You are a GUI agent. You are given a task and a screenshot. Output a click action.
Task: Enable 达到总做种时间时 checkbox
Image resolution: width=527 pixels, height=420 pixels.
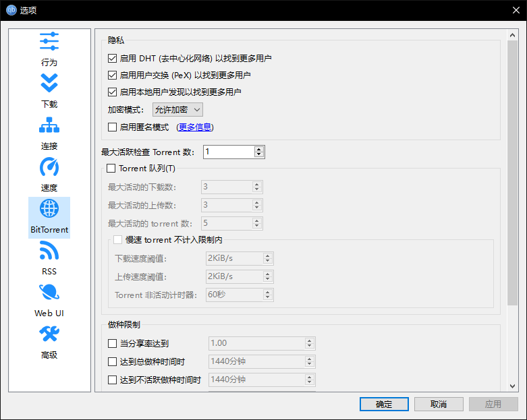point(112,361)
